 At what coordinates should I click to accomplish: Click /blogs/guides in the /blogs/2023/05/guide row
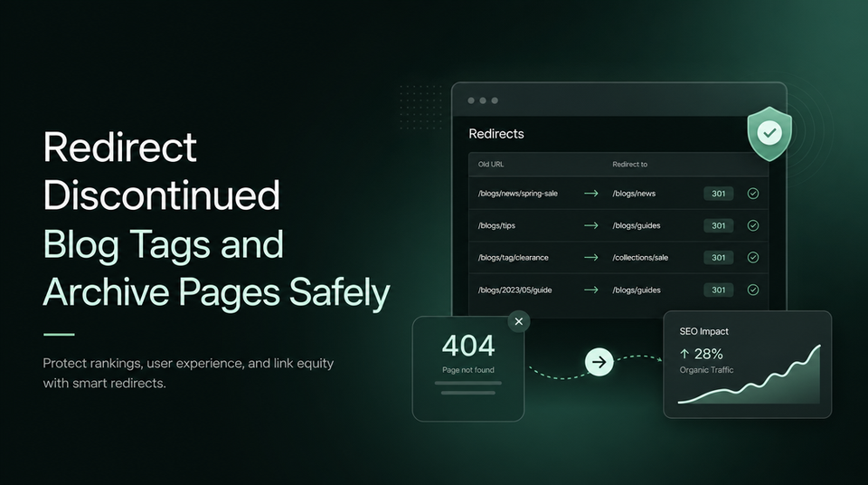(x=636, y=290)
